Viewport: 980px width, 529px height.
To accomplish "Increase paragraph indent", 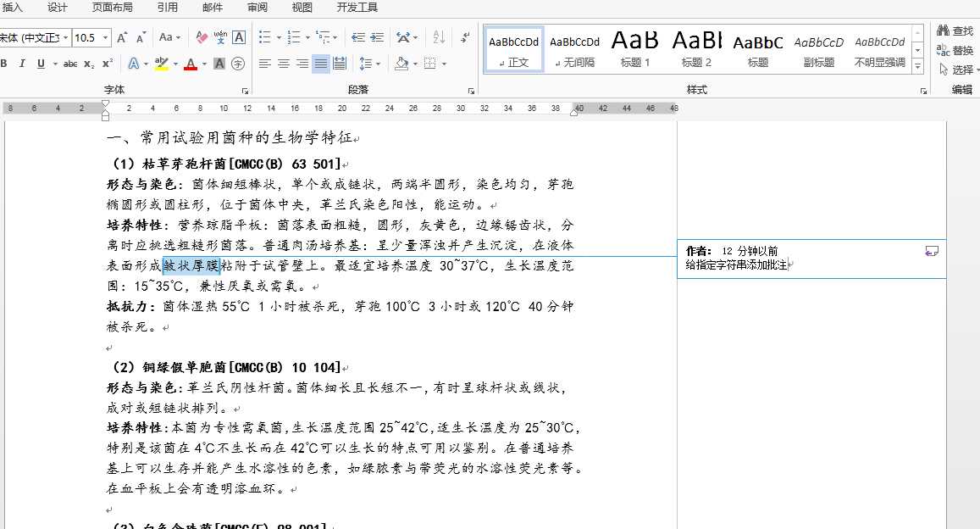I will [377, 37].
